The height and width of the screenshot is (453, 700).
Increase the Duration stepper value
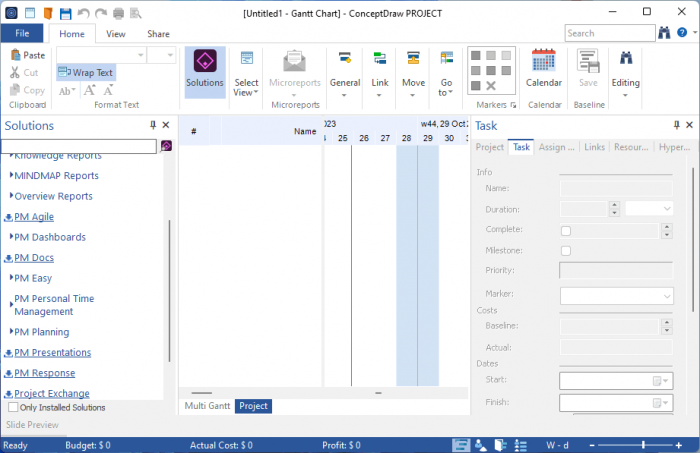[615, 205]
